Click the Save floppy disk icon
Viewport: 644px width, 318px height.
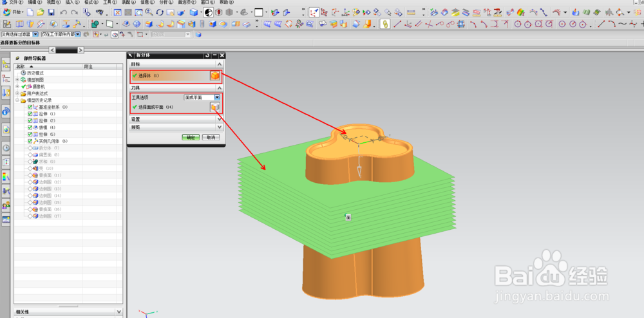52,12
